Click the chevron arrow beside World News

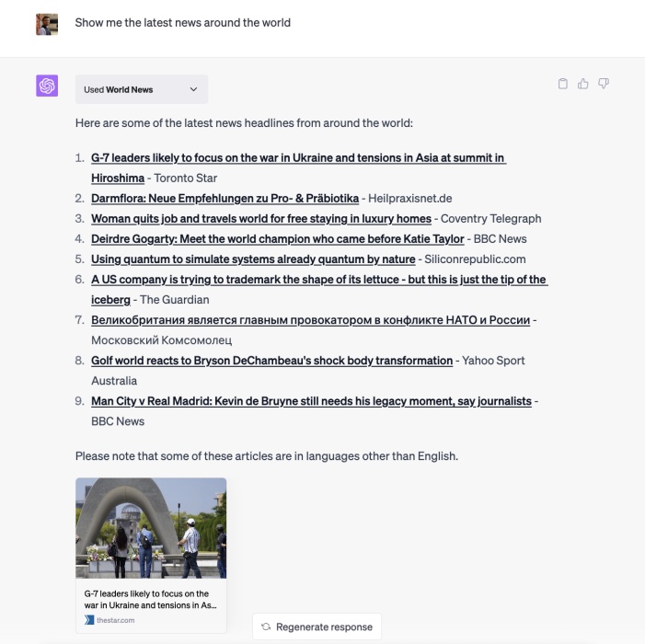193,89
